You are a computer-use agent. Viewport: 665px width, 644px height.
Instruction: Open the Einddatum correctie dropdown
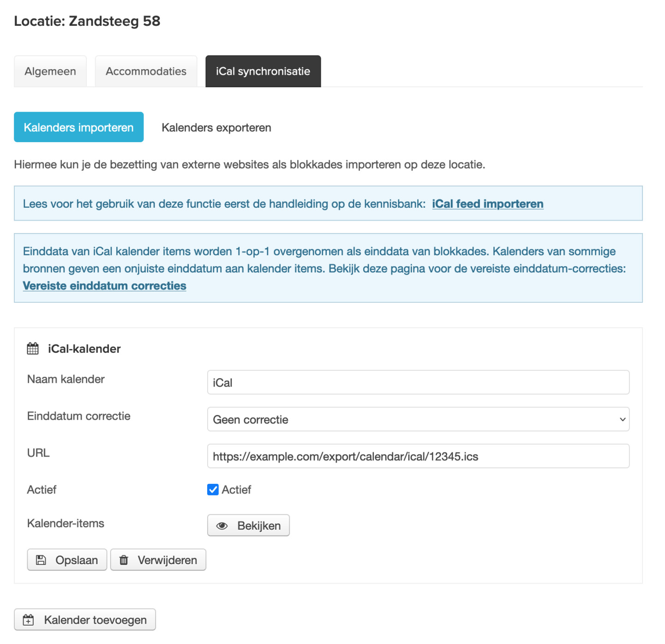[418, 419]
